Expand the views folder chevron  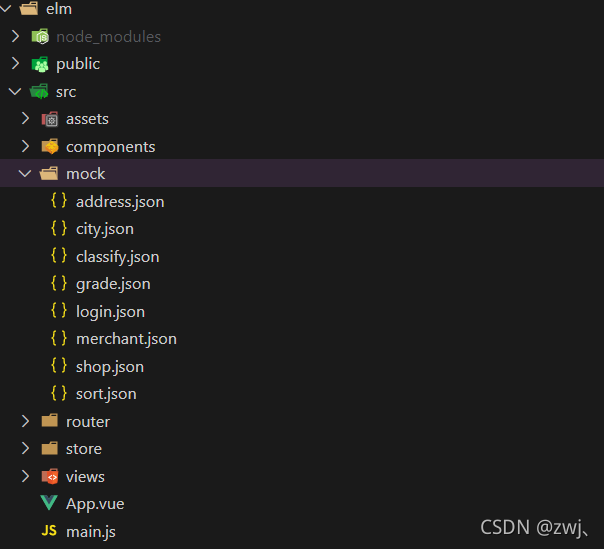[25, 476]
